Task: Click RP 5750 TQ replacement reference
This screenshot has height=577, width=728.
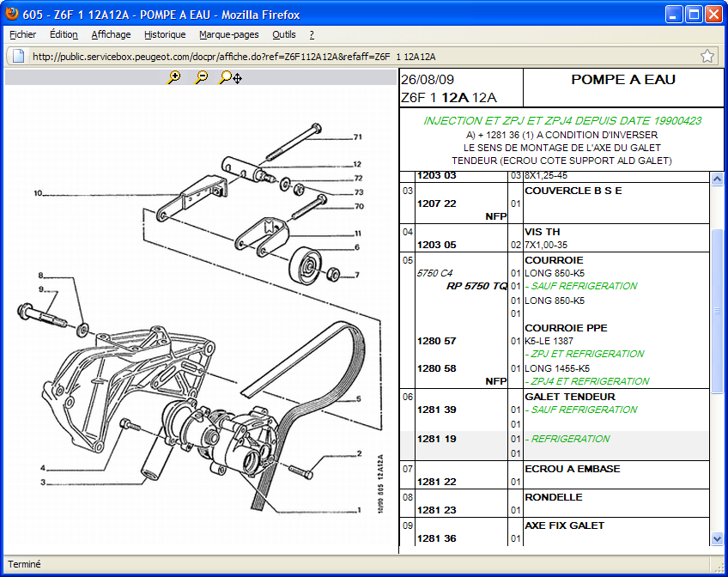Action: (476, 286)
